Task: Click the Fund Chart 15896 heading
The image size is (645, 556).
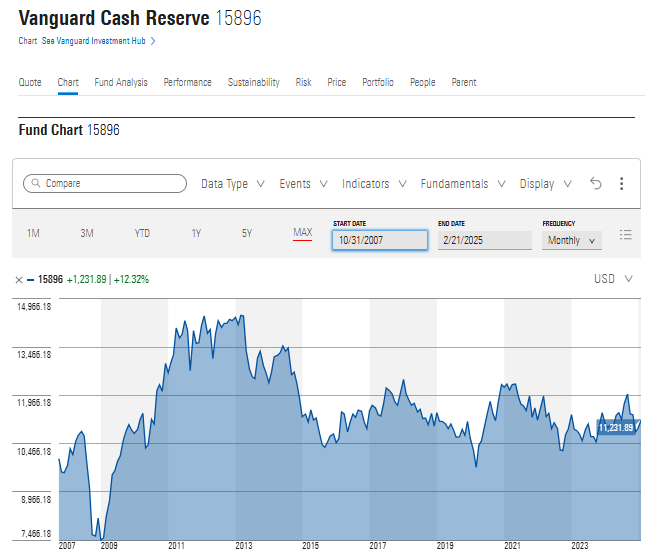Action: 69,130
